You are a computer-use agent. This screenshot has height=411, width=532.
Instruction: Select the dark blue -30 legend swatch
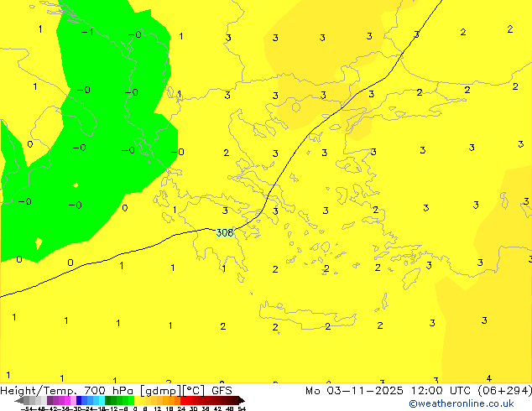click(79, 401)
